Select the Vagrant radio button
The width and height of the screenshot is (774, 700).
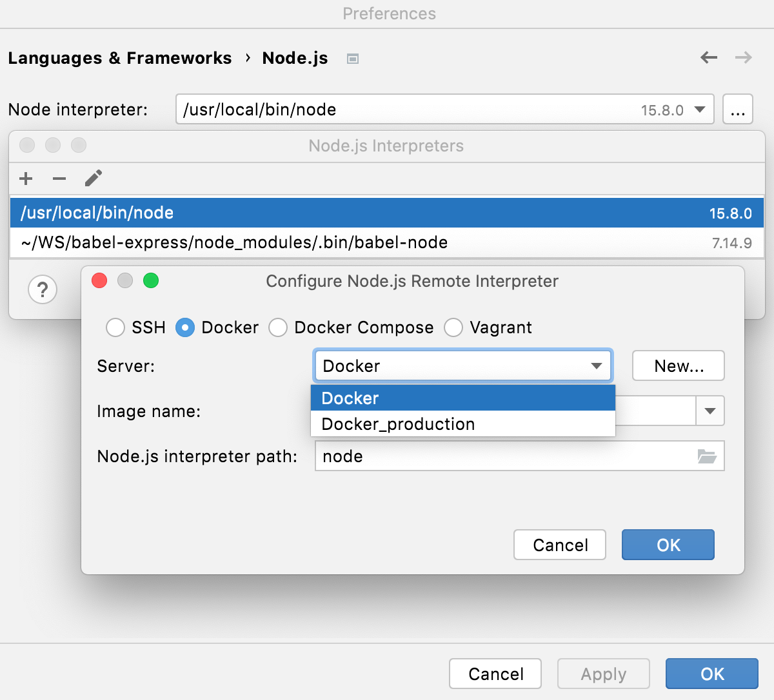[453, 327]
